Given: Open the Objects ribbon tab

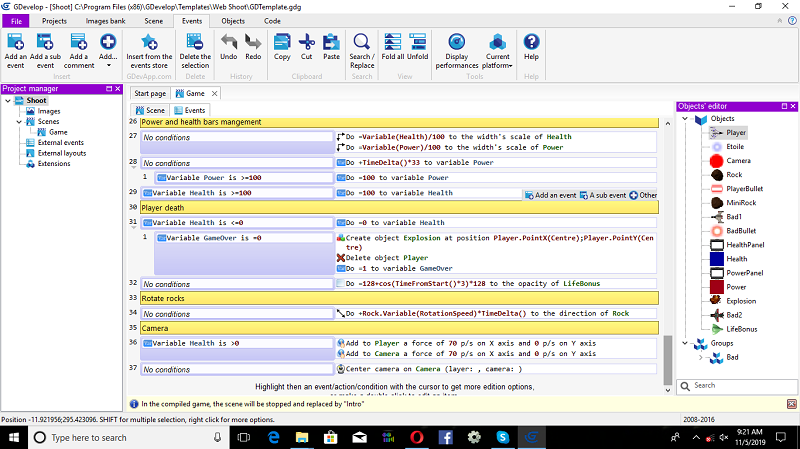Looking at the screenshot, I should 233,20.
